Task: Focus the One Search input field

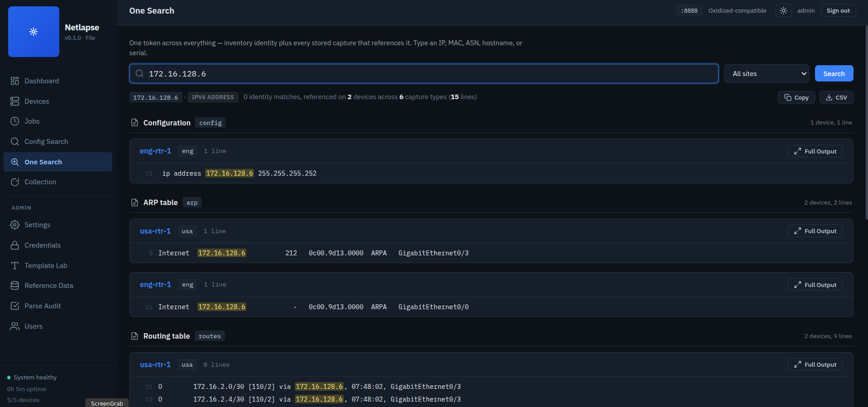Action: [x=424, y=73]
